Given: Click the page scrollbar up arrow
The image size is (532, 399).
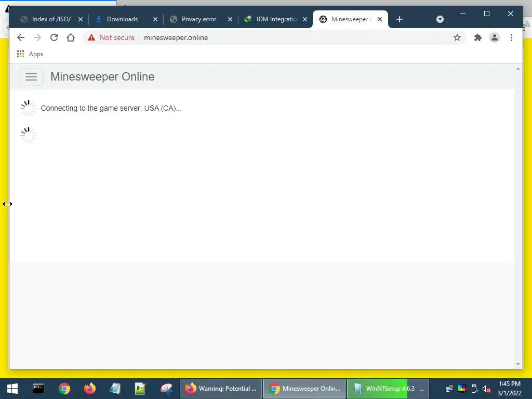Looking at the screenshot, I should click(x=518, y=69).
